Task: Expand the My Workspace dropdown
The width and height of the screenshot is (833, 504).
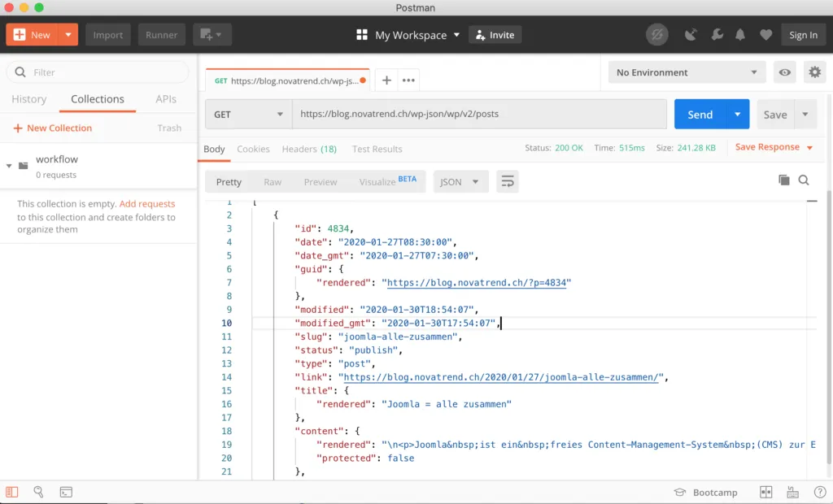Action: tap(417, 35)
